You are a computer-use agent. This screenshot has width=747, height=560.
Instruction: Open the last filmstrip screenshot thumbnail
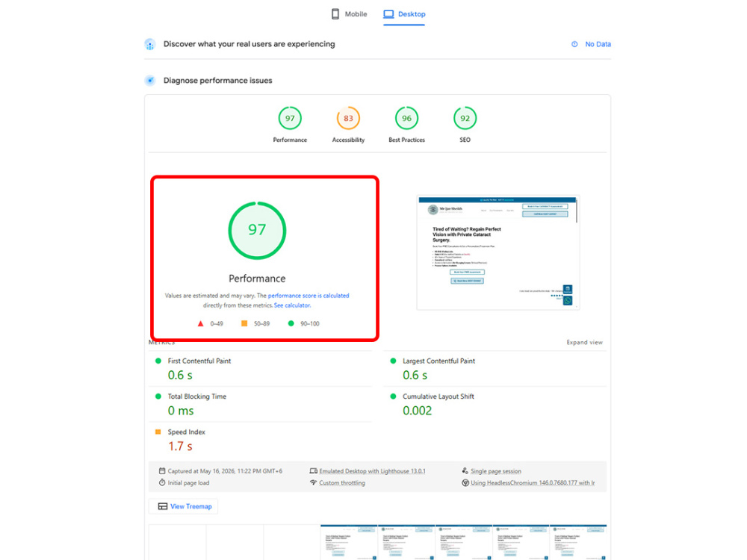[578, 542]
